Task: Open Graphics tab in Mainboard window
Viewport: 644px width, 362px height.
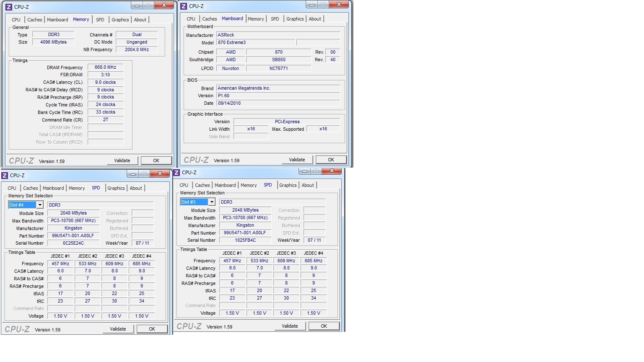Action: (295, 19)
